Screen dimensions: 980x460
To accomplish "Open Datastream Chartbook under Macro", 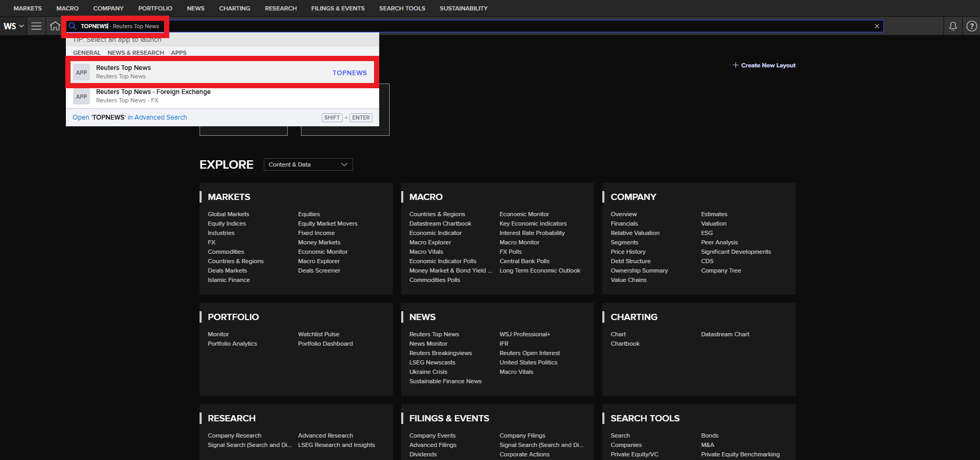I will coord(440,223).
